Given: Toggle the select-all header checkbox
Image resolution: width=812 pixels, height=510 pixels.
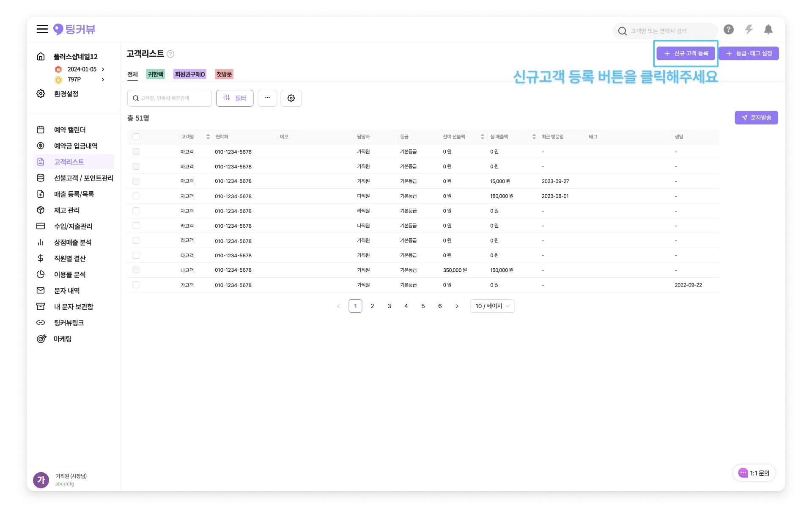Looking at the screenshot, I should [136, 137].
